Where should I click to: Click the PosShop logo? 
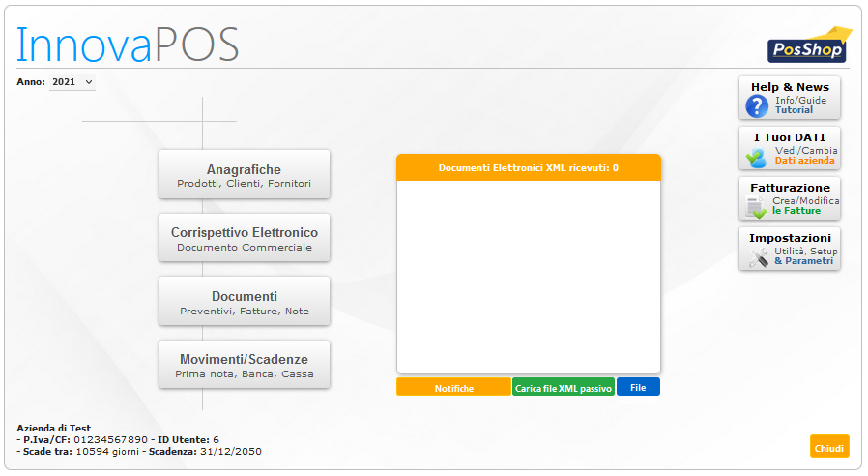pos(809,45)
